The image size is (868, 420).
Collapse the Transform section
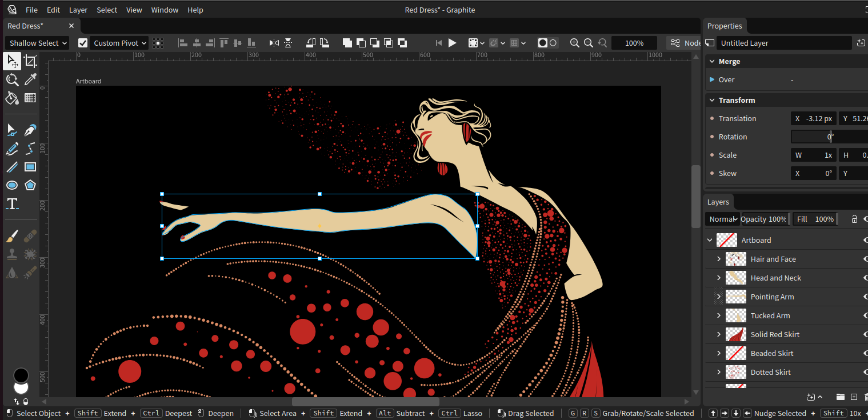712,100
